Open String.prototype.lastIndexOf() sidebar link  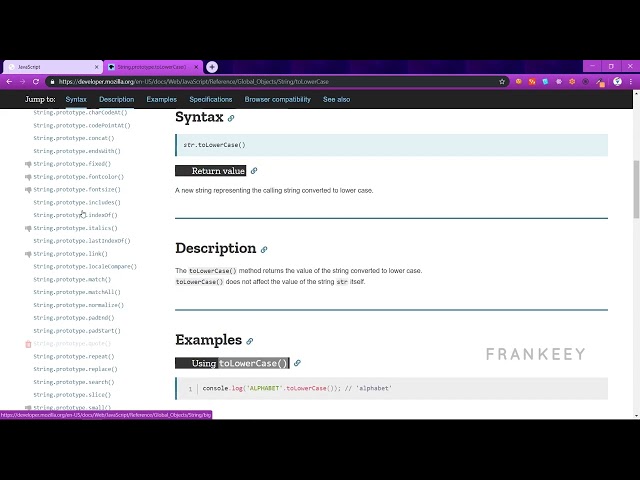82,241
